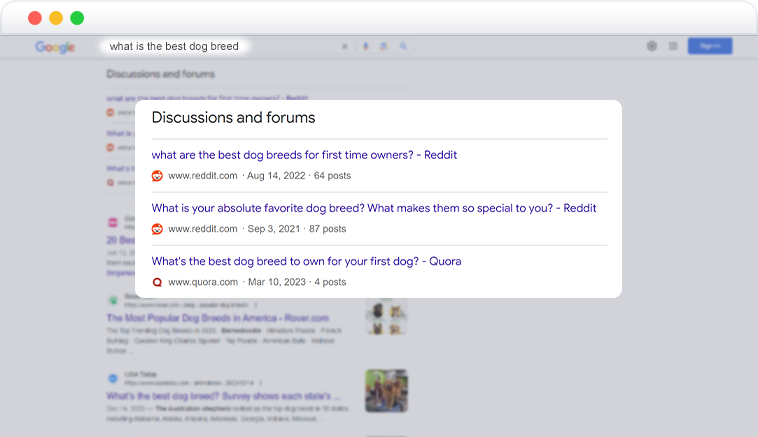Click the Google logo

coord(55,47)
